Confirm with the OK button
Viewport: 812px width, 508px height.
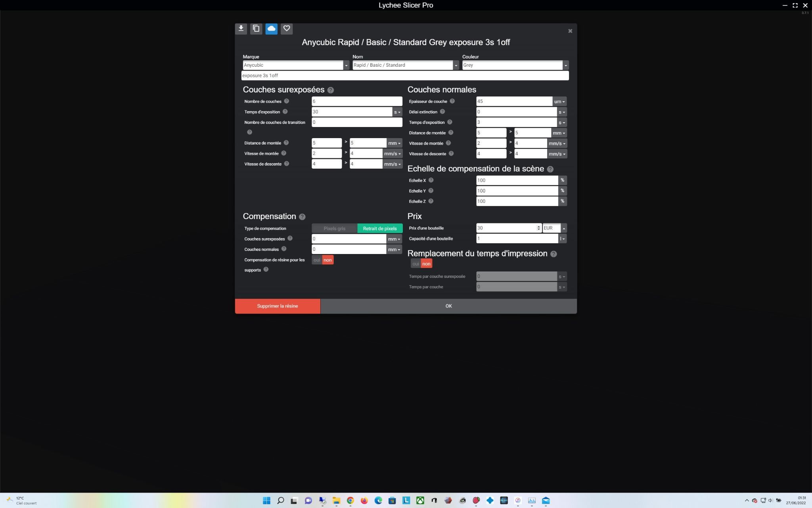coord(448,306)
